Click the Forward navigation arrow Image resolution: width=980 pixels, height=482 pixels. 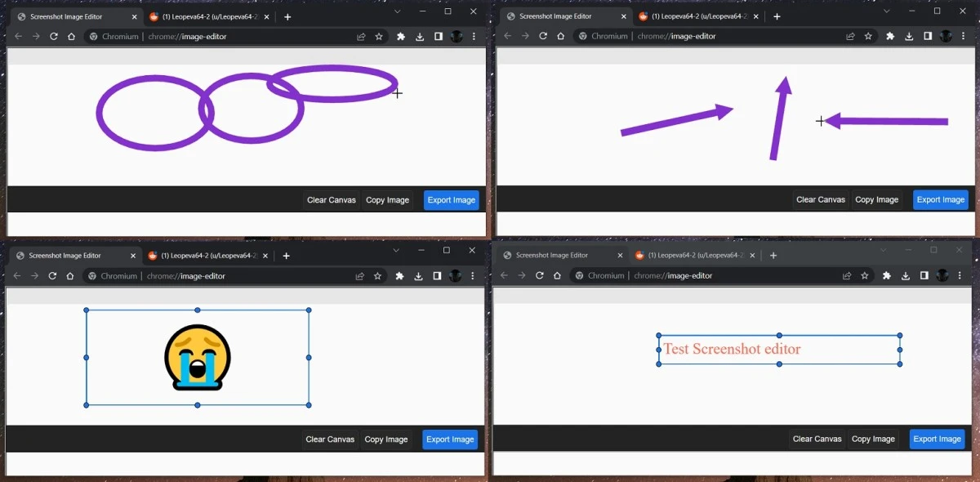point(35,36)
